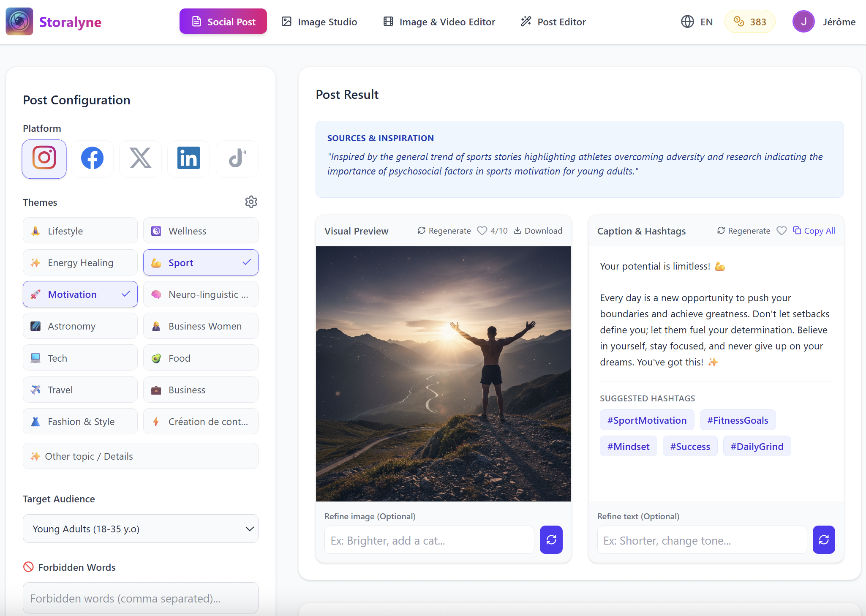
Task: Open the Post Editor tab
Action: (x=553, y=22)
